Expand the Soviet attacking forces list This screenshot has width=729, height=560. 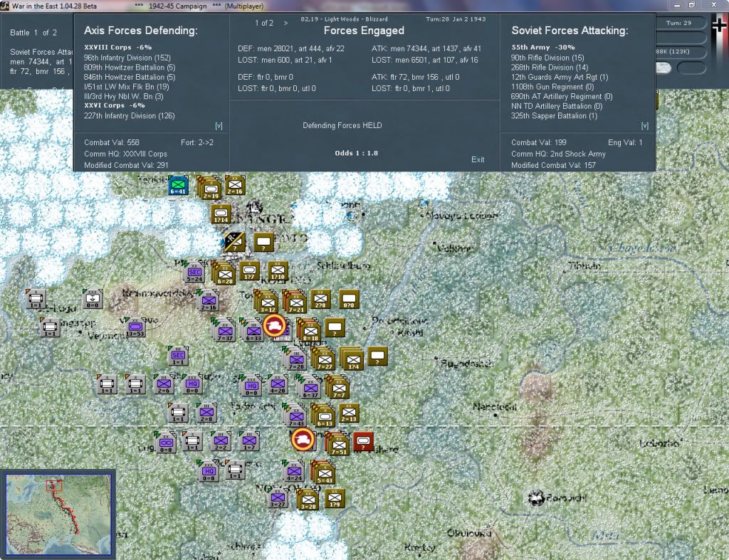[645, 126]
